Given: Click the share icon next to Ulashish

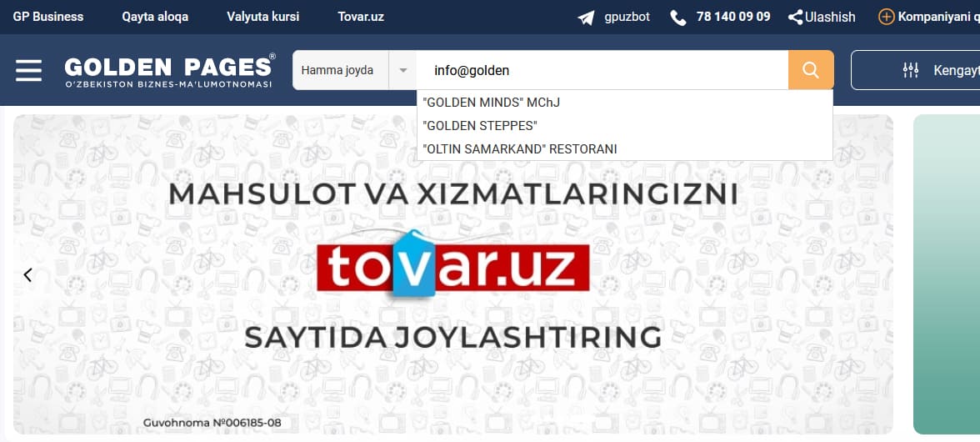Looking at the screenshot, I should click(795, 17).
